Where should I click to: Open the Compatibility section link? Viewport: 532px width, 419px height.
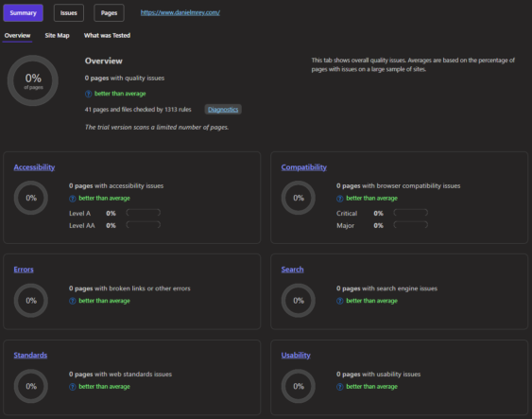[x=303, y=167]
